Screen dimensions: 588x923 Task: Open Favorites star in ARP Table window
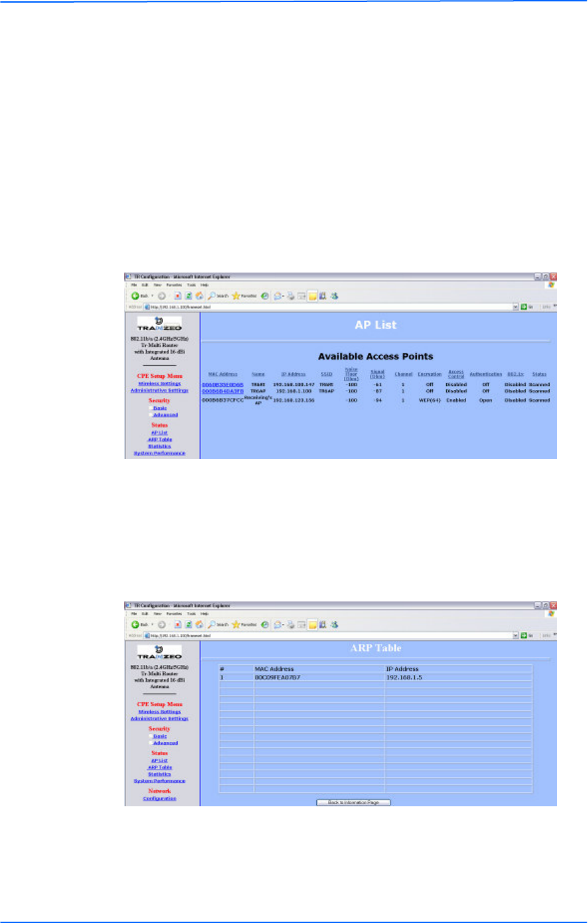(x=236, y=625)
